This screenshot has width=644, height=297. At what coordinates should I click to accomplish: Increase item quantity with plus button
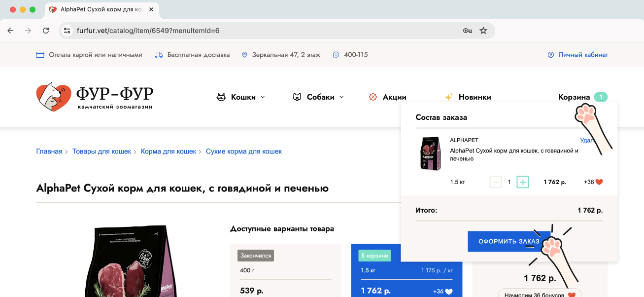coord(523,182)
